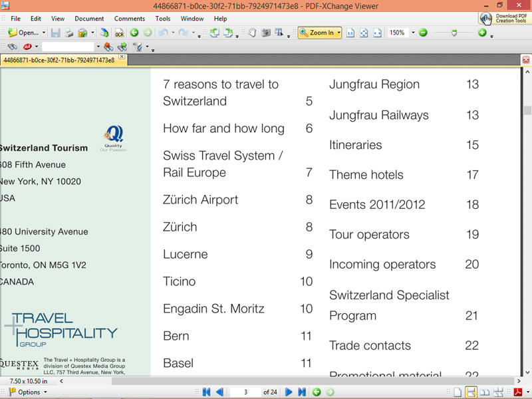This screenshot has height=399, width=532.
Task: Click the search options filter icon
Action: click(x=138, y=47)
